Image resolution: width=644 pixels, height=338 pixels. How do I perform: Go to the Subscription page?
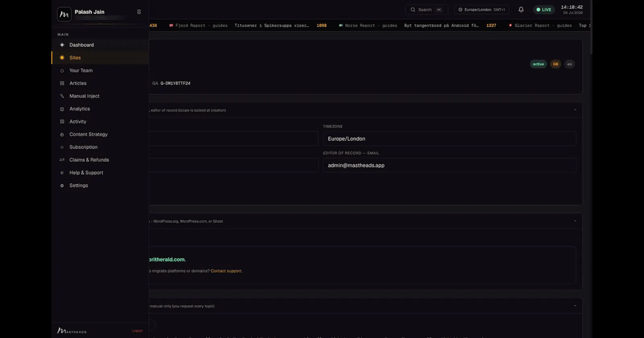click(x=100, y=147)
